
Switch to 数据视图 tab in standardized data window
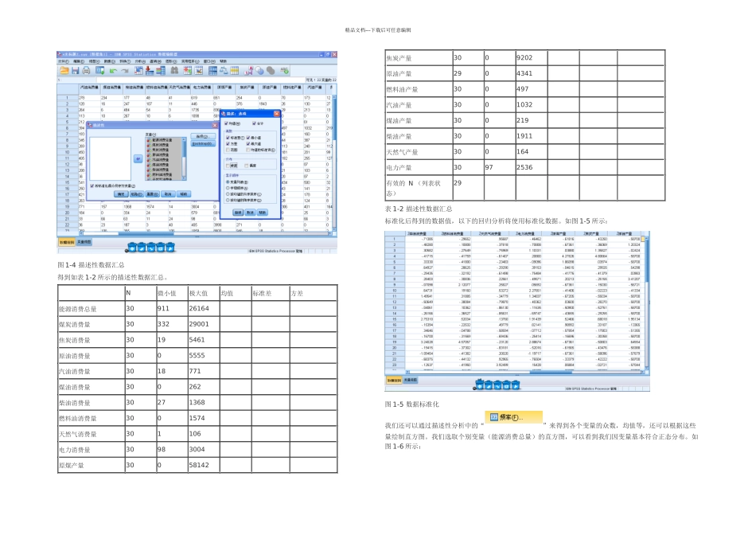point(394,380)
